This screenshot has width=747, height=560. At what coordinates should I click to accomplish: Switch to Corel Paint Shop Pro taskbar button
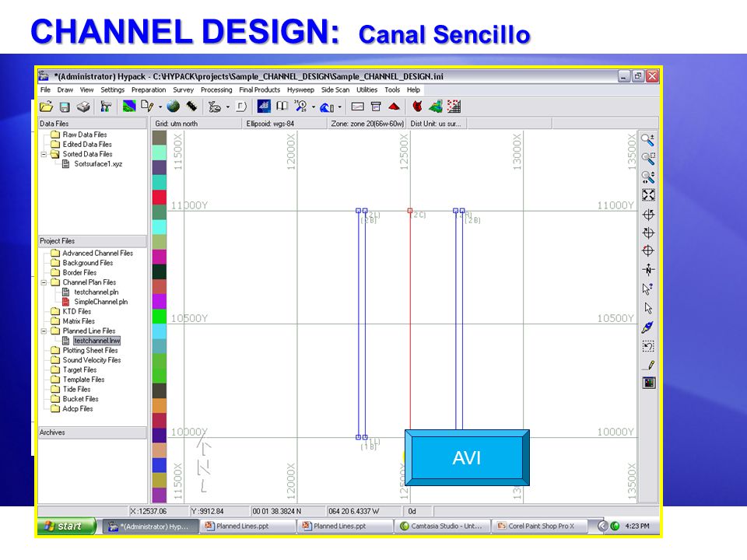coord(538,527)
